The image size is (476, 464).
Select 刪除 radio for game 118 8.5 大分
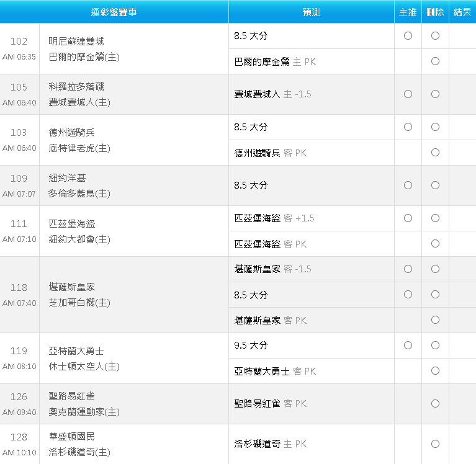click(435, 295)
